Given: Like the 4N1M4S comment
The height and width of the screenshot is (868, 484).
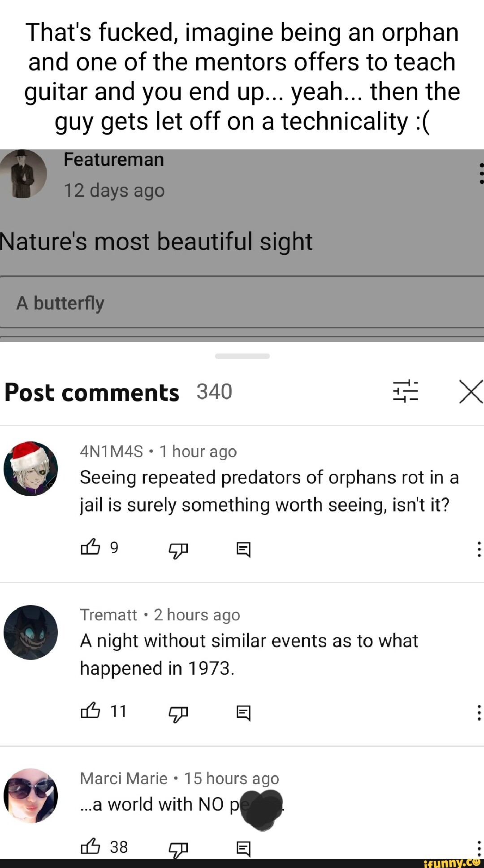Looking at the screenshot, I should pyautogui.click(x=91, y=547).
